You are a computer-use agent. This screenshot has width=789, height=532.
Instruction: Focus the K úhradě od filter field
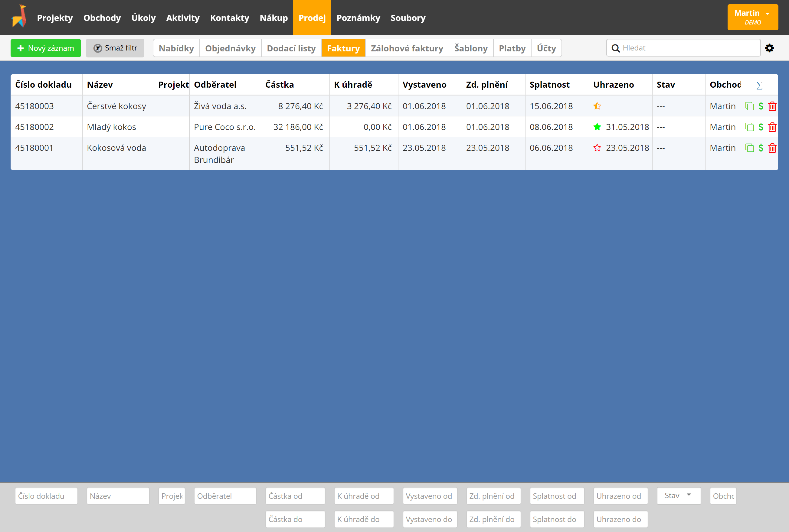(x=364, y=496)
